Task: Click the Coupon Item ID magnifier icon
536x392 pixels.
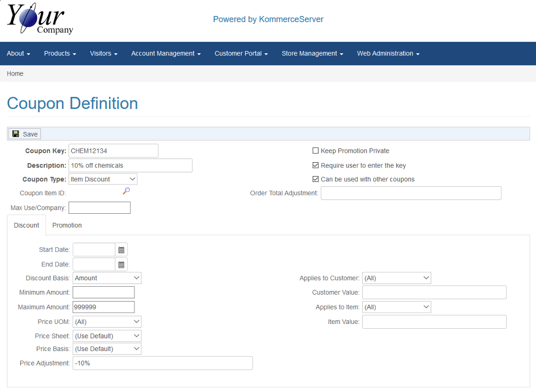Action: 126,191
